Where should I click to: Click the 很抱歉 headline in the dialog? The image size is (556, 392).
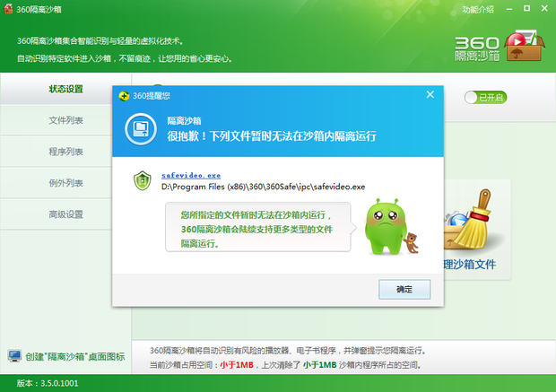click(272, 135)
